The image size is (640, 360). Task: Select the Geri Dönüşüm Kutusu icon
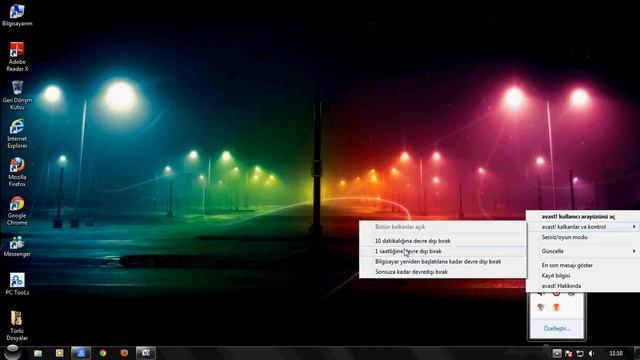17,95
